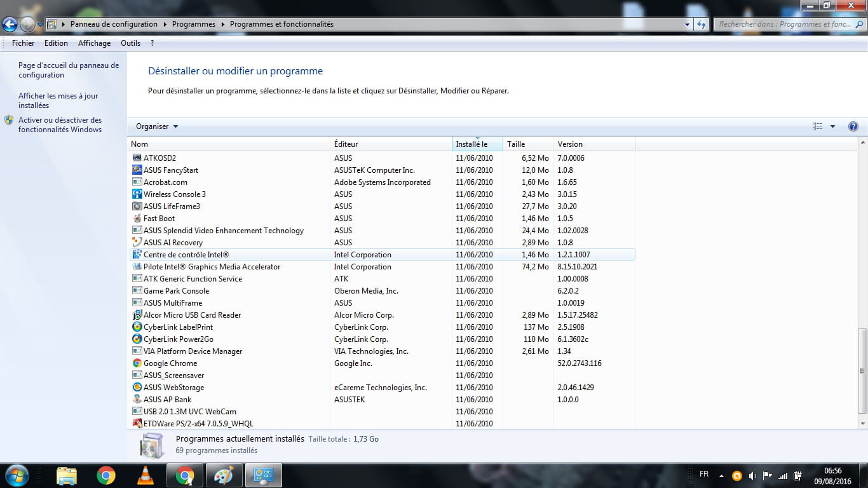Viewport: 868px width, 488px height.
Task: Open Page d'accueil du panneau de configuration
Action: (x=69, y=70)
